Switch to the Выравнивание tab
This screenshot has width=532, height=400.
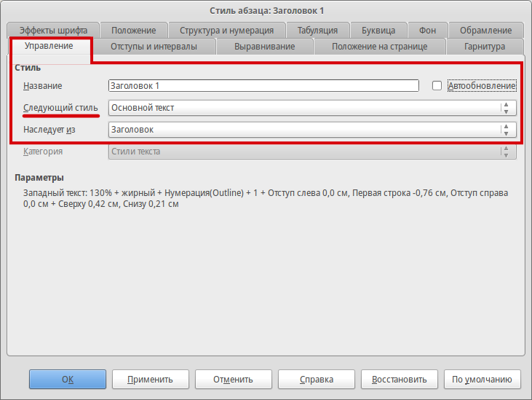265,46
